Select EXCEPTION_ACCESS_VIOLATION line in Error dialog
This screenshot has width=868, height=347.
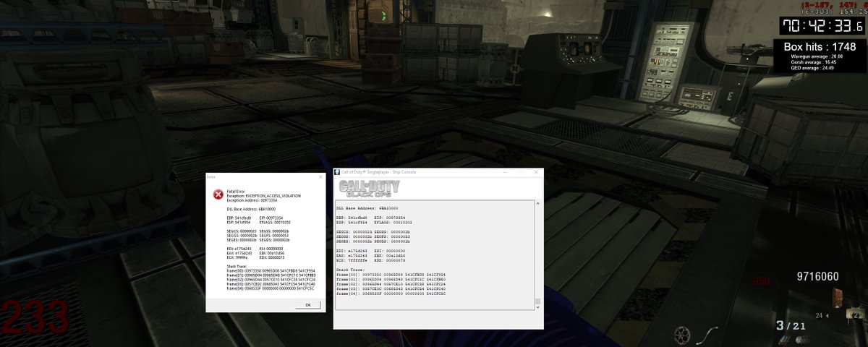click(263, 196)
